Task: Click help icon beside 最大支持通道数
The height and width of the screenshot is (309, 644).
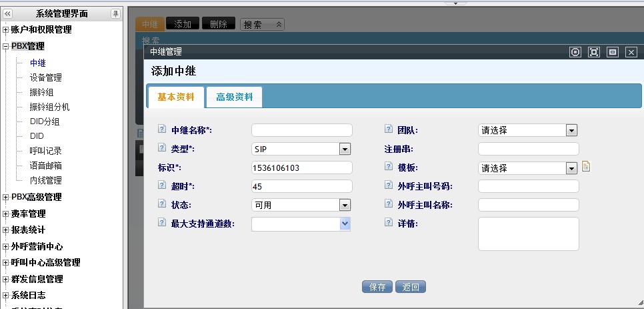Action: [162, 223]
